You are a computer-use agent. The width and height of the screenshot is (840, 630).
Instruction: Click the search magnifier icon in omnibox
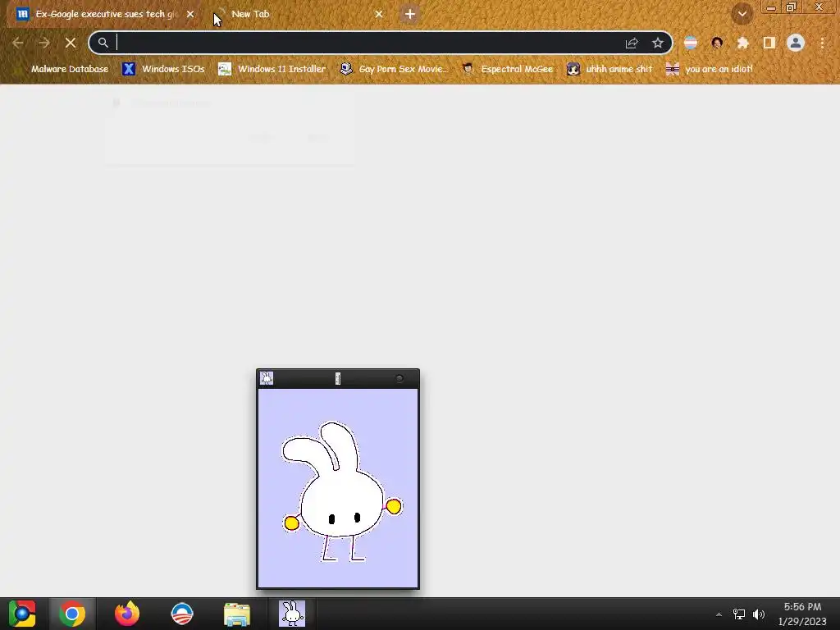click(x=103, y=43)
